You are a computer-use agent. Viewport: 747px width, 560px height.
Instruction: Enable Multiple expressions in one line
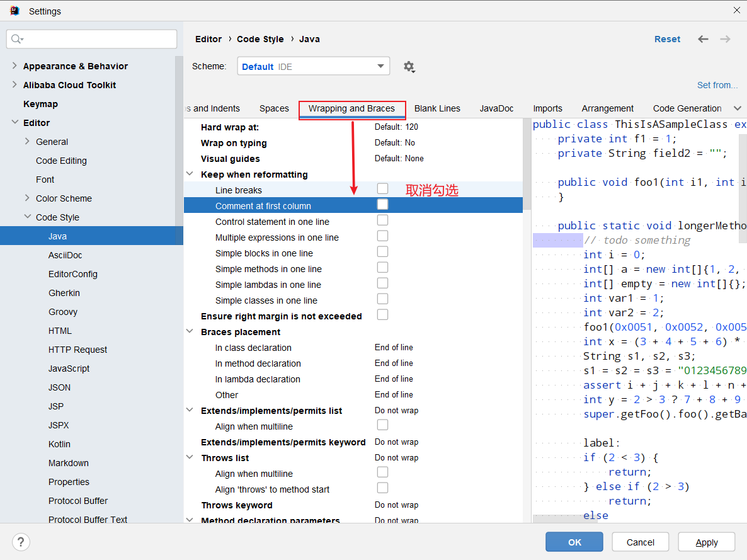tap(382, 236)
